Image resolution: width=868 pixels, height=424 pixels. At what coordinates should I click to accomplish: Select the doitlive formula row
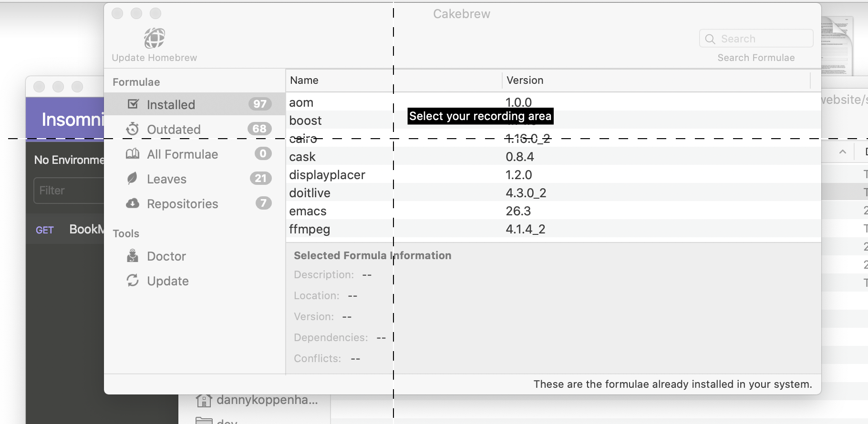tap(554, 192)
